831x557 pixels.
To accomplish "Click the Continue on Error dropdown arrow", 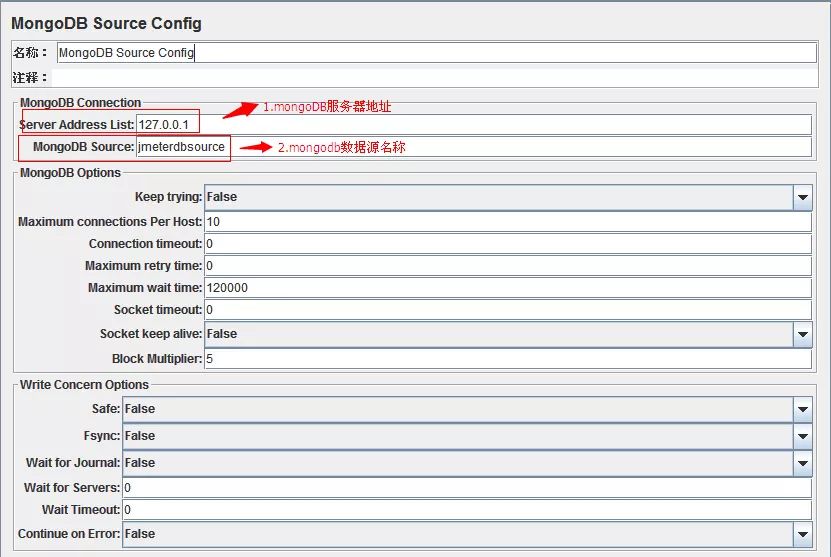I will [802, 534].
